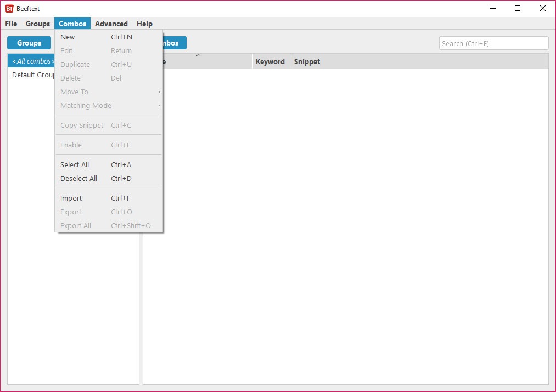Viewport: 556px width, 392px height.
Task: Select the <All combos> group entry
Action: click(31, 61)
